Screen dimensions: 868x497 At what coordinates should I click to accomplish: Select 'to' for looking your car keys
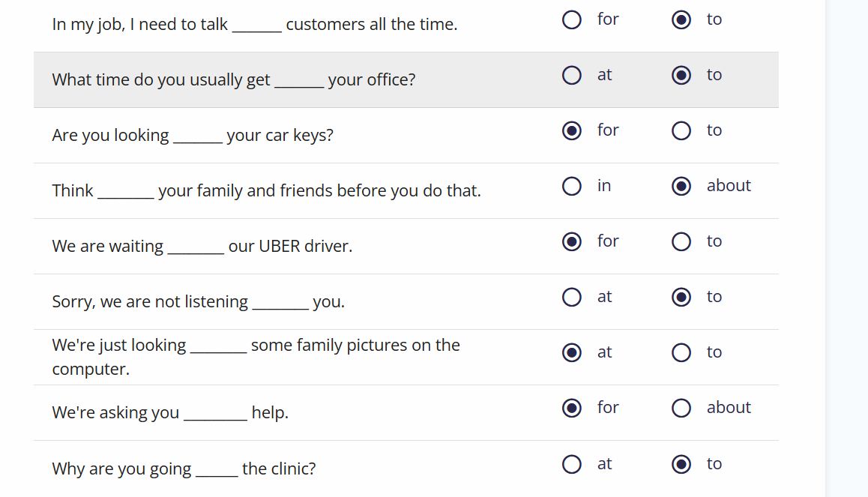tap(681, 131)
